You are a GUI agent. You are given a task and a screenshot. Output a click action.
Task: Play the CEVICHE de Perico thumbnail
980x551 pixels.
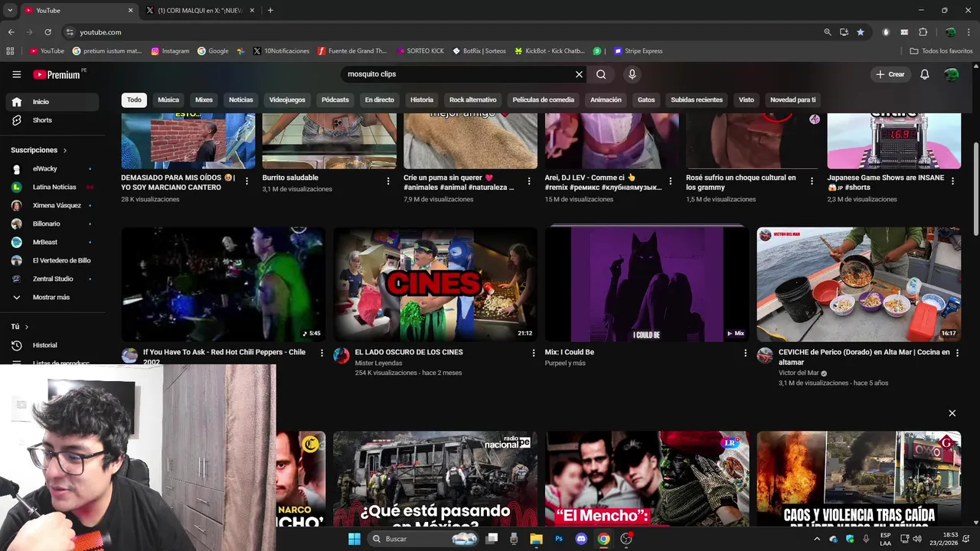tap(858, 284)
